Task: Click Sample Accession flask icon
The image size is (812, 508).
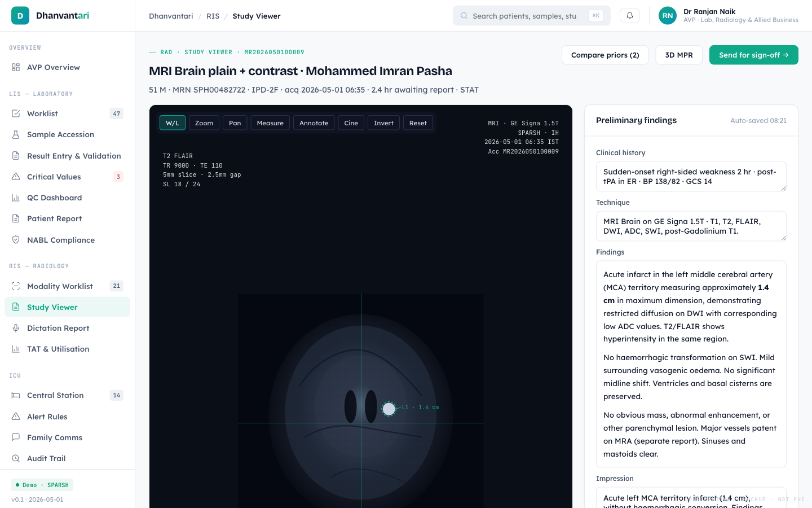Action: (x=16, y=134)
